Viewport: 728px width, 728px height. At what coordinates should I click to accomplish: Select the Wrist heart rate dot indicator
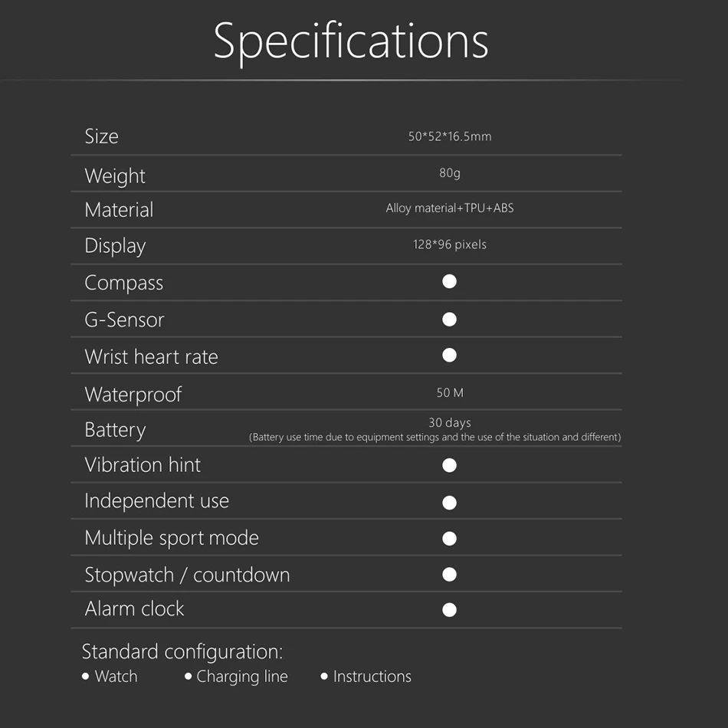[450, 355]
